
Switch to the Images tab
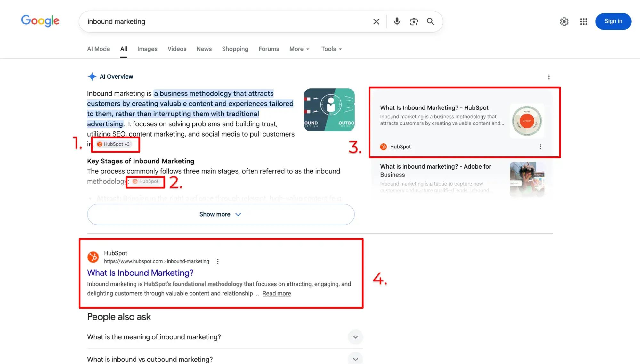[x=147, y=49]
